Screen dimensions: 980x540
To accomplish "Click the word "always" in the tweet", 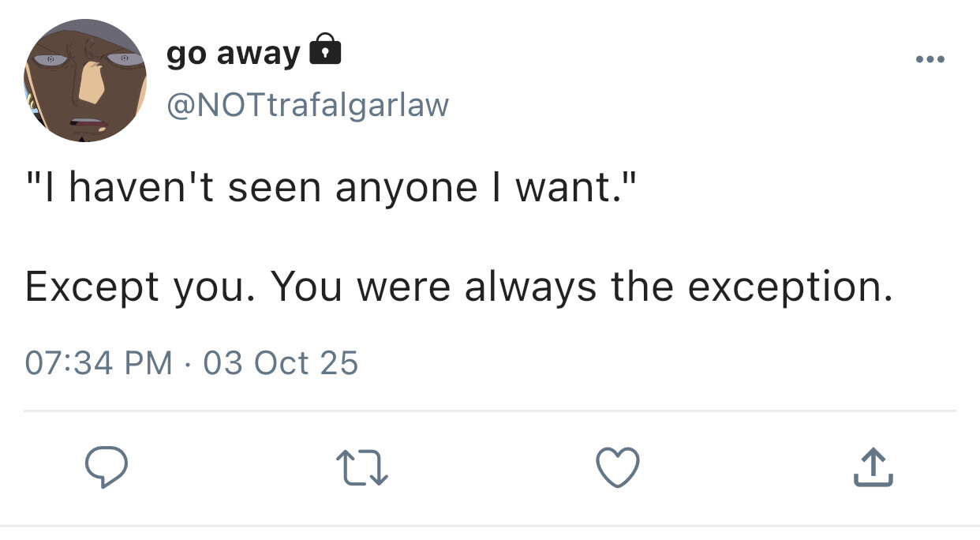I will pyautogui.click(x=530, y=286).
